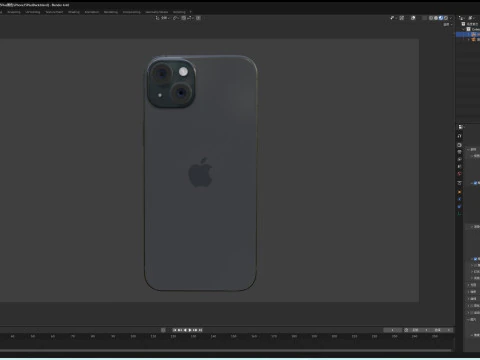Open the Texture Paint workspace tab
The width and height of the screenshot is (480, 360).
54,12
